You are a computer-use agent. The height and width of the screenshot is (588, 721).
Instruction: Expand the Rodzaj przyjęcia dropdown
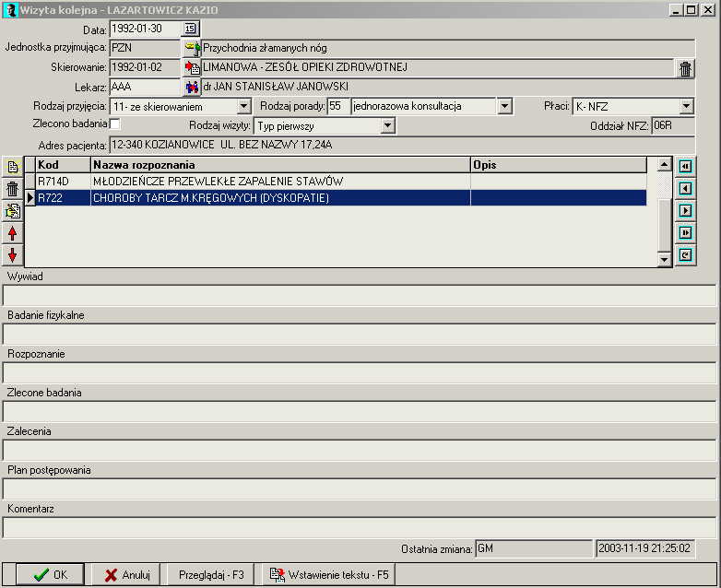[x=243, y=107]
